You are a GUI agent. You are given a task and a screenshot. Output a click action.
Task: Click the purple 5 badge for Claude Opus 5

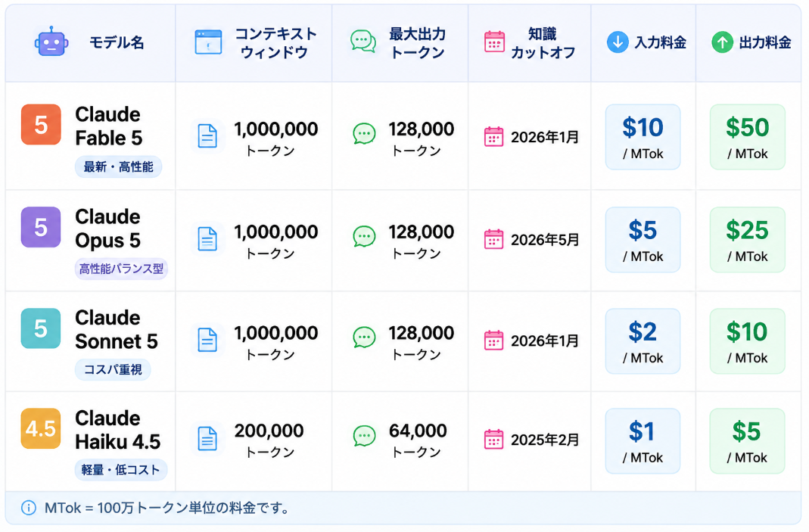click(x=41, y=228)
